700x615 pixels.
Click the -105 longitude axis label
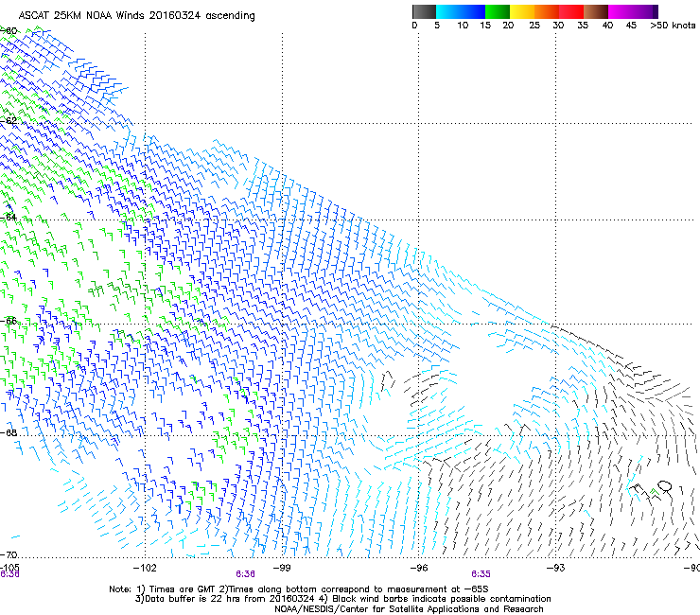tap(9, 567)
